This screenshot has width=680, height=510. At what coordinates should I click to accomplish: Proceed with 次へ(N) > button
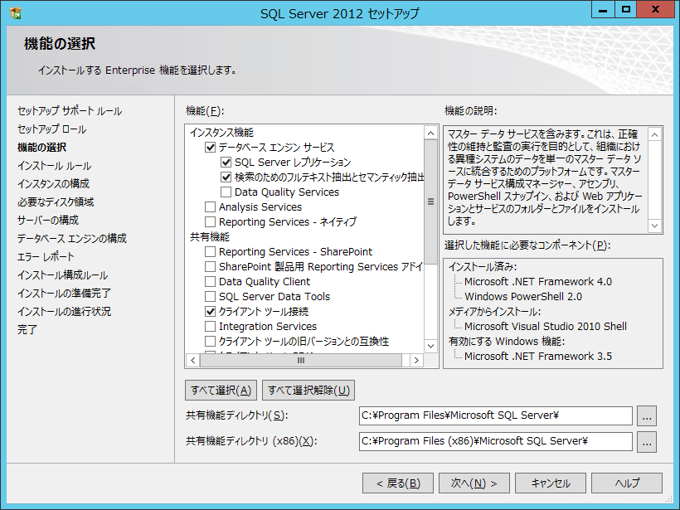[474, 483]
